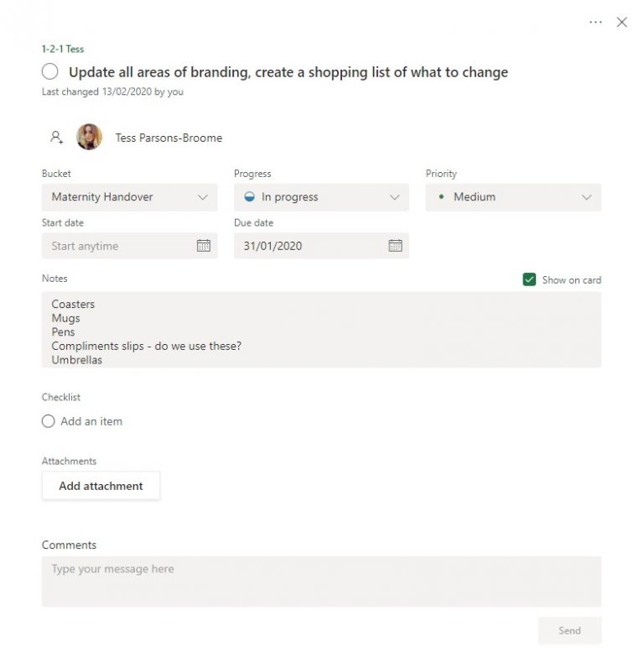Click the Add attachment button
The image size is (644, 657).
[101, 486]
